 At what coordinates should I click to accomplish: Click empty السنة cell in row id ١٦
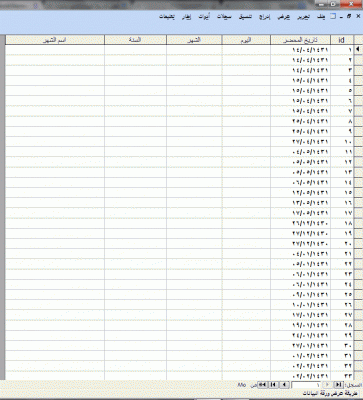(135, 203)
